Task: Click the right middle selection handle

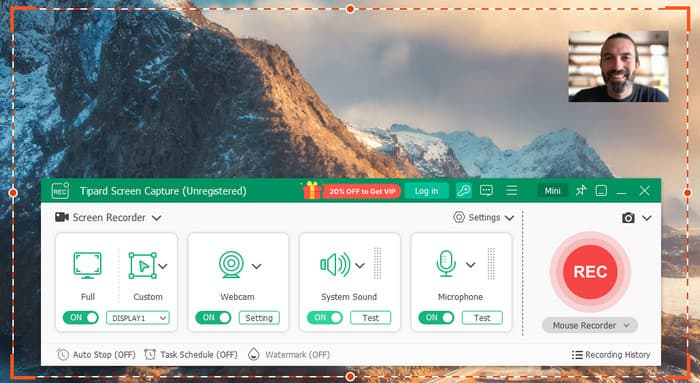Action: tap(688, 193)
